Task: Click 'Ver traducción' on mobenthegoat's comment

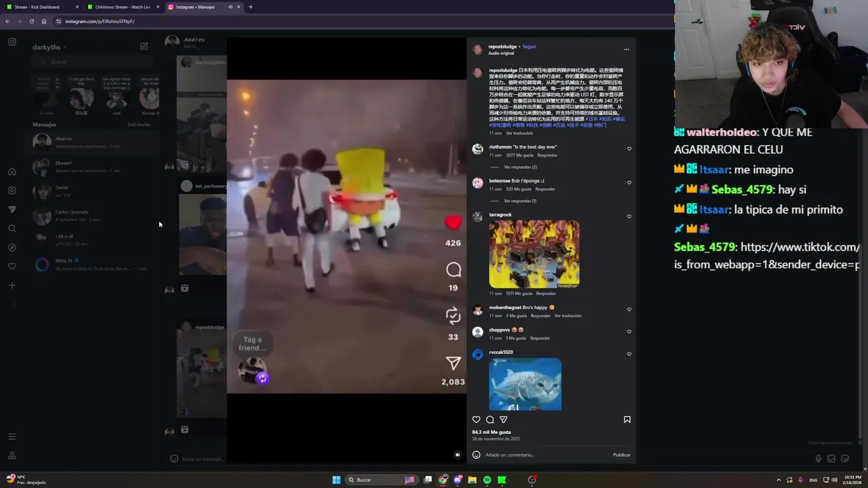Action: pyautogui.click(x=568, y=316)
